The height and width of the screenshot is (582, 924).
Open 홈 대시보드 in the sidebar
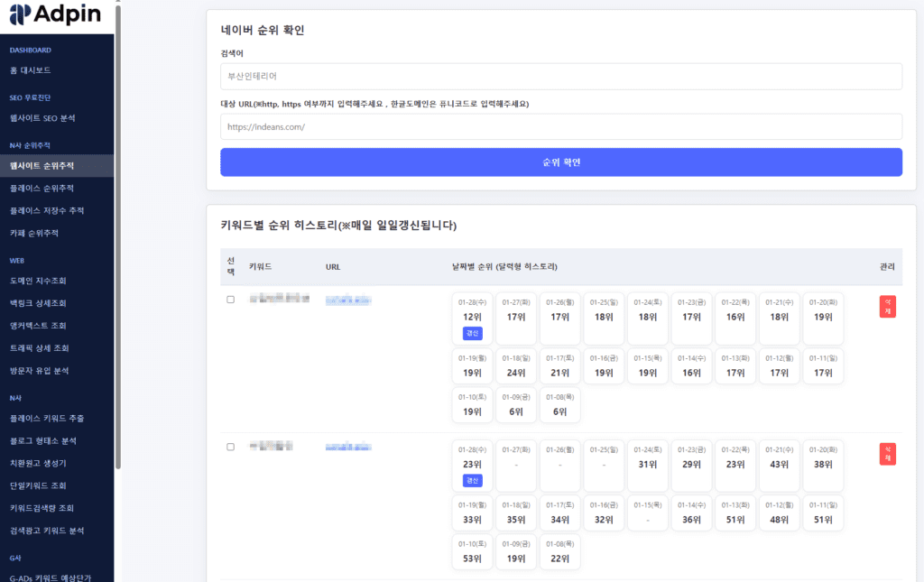[x=30, y=70]
